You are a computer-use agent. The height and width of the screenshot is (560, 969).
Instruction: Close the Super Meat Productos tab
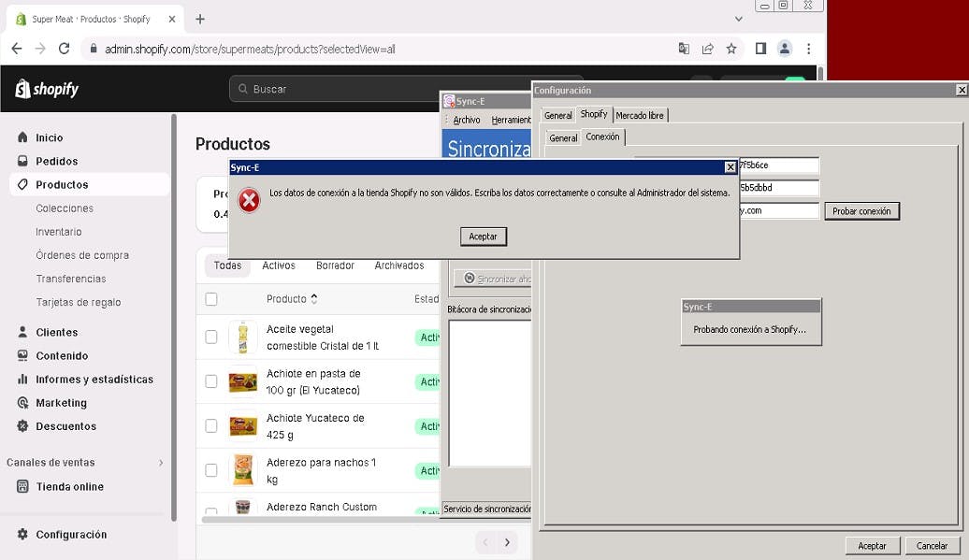click(172, 19)
